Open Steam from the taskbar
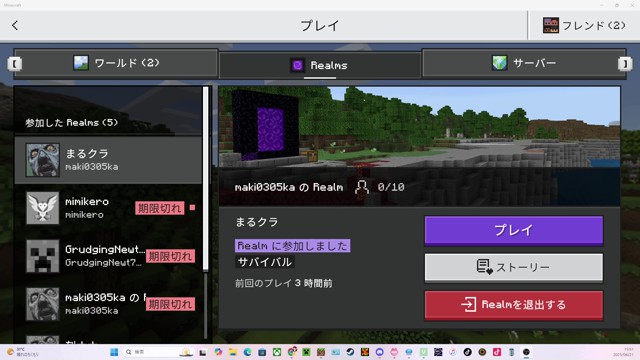Viewport: 640px width, 360px height. tap(350, 352)
